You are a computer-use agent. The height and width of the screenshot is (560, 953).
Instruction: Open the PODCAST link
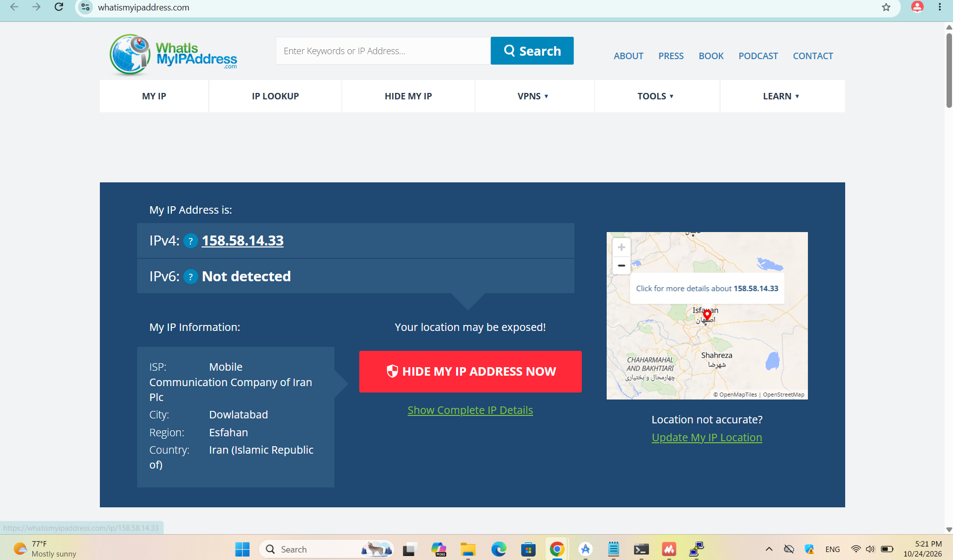(x=758, y=56)
